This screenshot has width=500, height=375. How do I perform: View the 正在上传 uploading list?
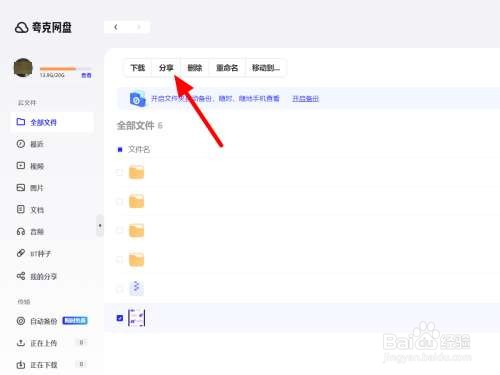[x=37, y=343]
